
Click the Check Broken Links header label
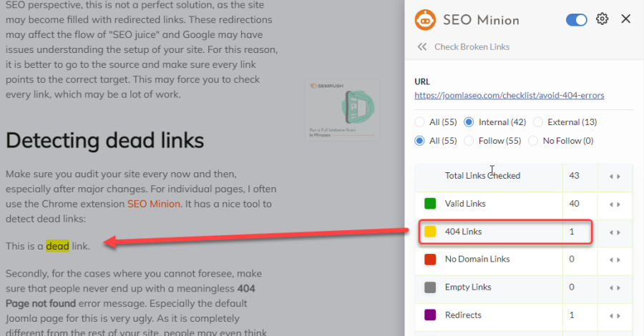[472, 46]
